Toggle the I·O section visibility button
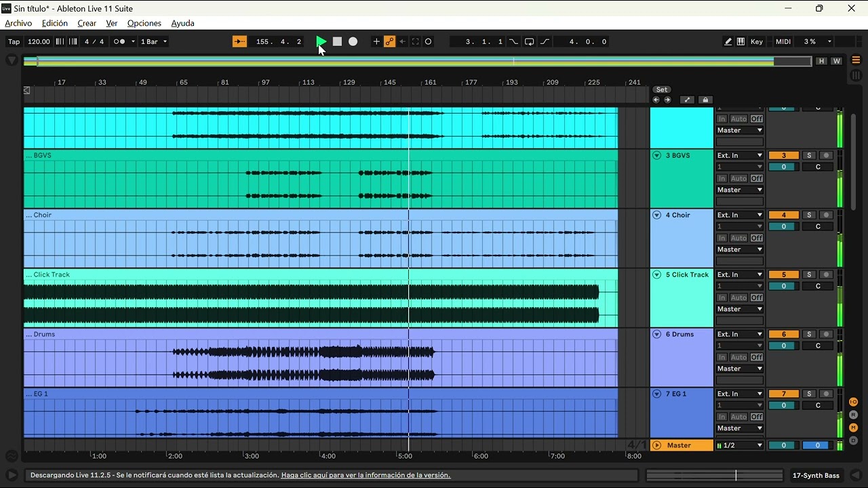Image resolution: width=868 pixels, height=488 pixels. (x=854, y=402)
